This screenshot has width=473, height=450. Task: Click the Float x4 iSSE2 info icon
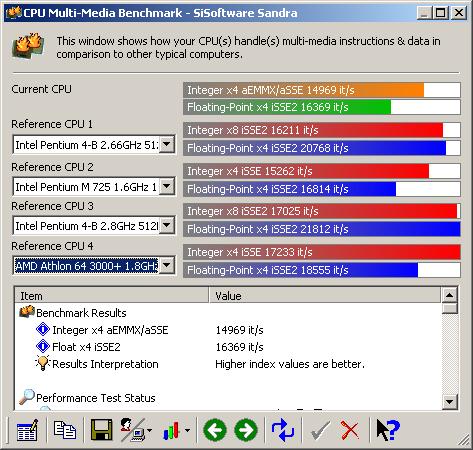43,346
